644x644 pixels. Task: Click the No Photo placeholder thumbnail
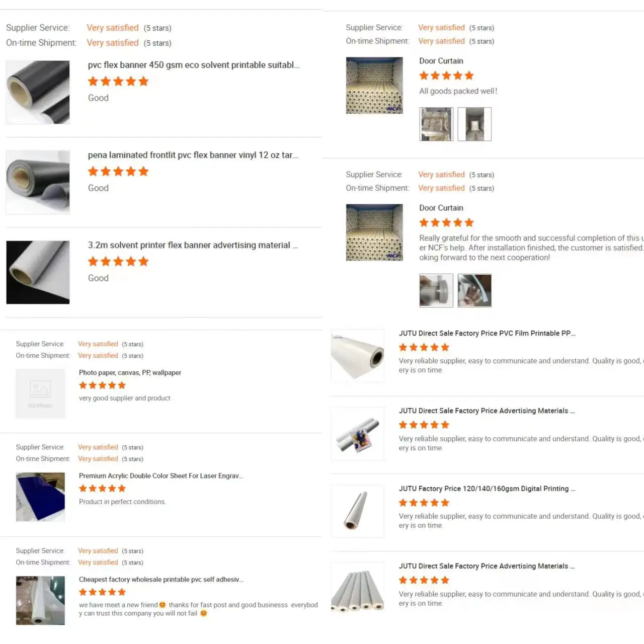tap(40, 393)
